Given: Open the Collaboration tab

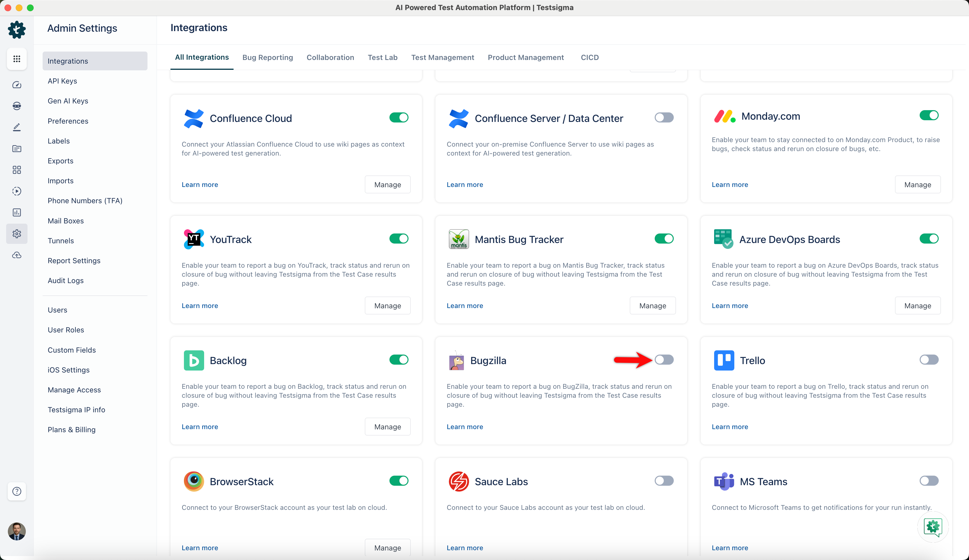Looking at the screenshot, I should (x=330, y=58).
